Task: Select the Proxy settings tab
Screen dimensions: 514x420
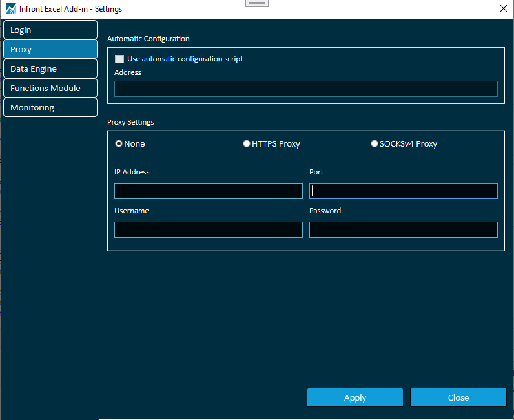Action: click(50, 50)
